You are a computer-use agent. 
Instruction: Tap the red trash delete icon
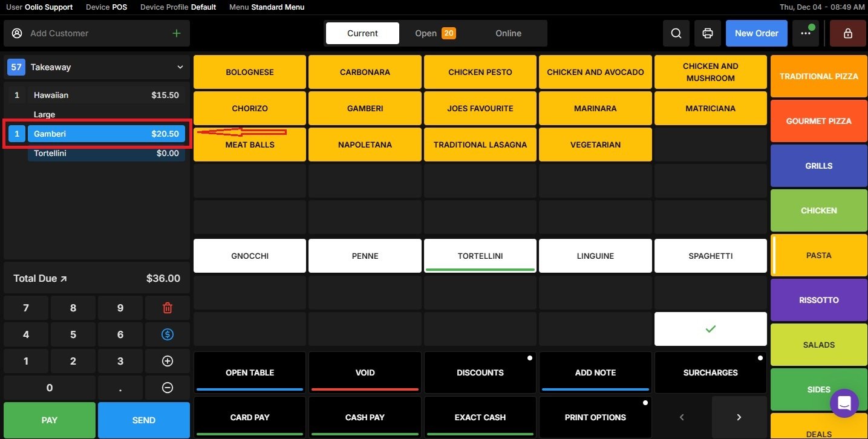(167, 307)
